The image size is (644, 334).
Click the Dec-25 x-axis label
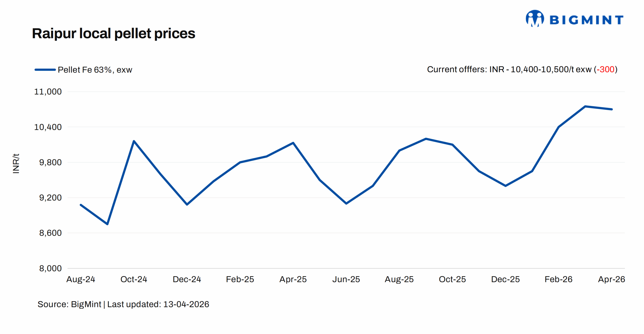(x=505, y=279)
